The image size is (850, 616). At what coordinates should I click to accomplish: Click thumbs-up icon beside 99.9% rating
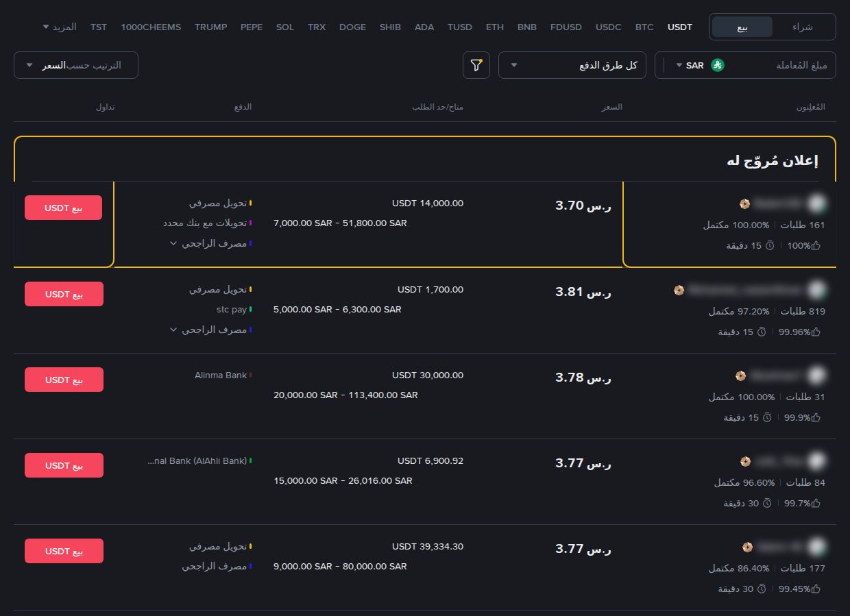click(x=816, y=417)
